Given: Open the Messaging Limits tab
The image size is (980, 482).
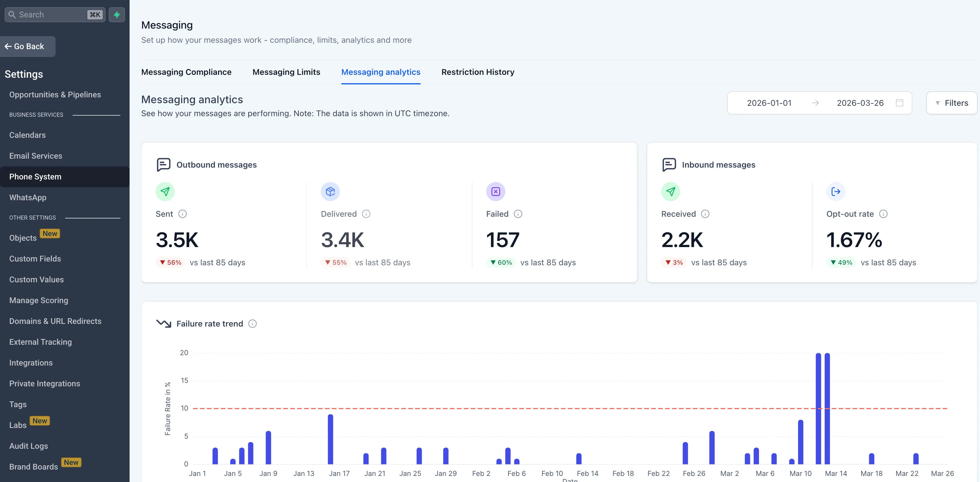Looking at the screenshot, I should pyautogui.click(x=286, y=72).
